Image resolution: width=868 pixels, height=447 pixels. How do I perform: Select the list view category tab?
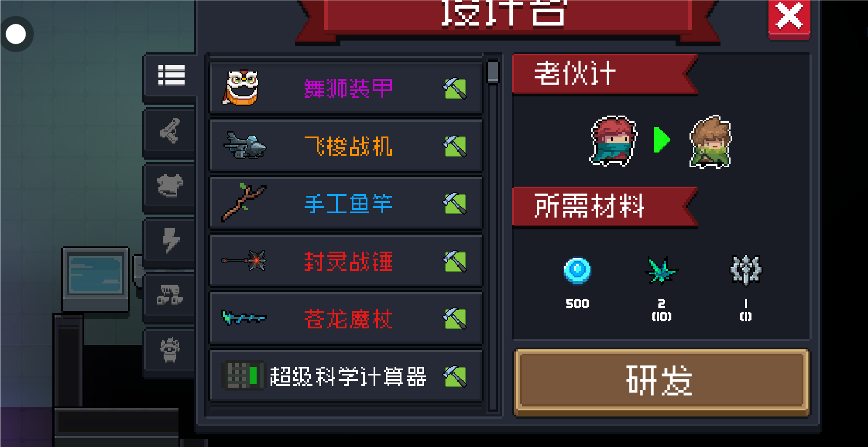(x=171, y=75)
